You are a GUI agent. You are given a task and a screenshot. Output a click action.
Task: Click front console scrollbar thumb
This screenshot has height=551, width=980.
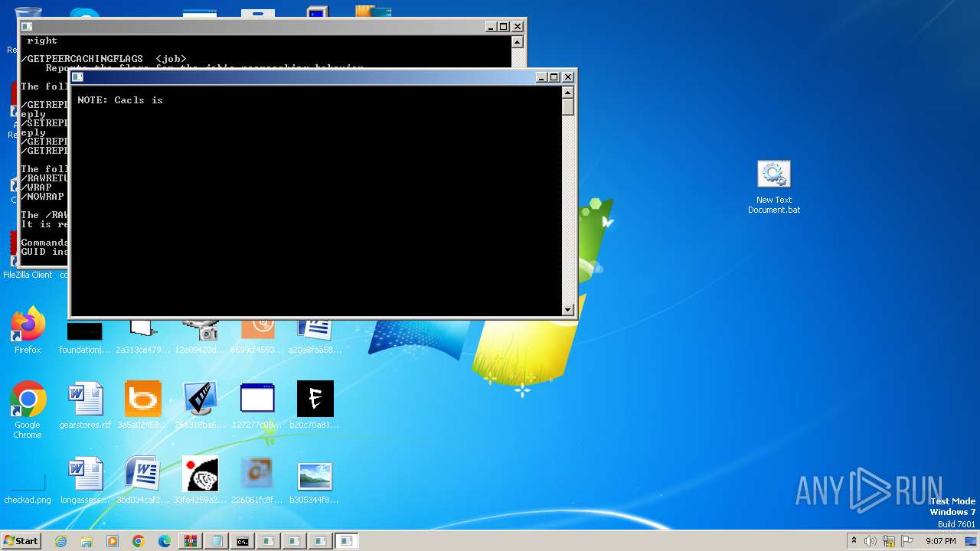(567, 106)
